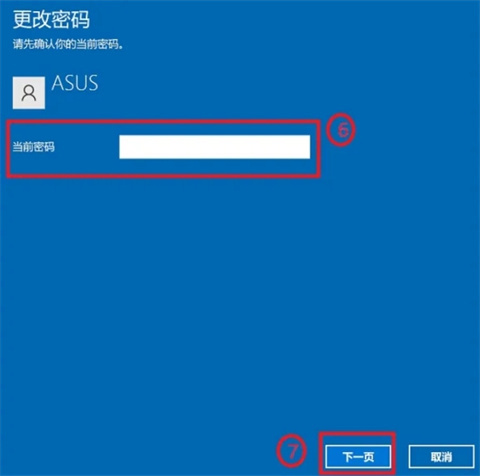Proceed to the next page of password change

click(358, 457)
